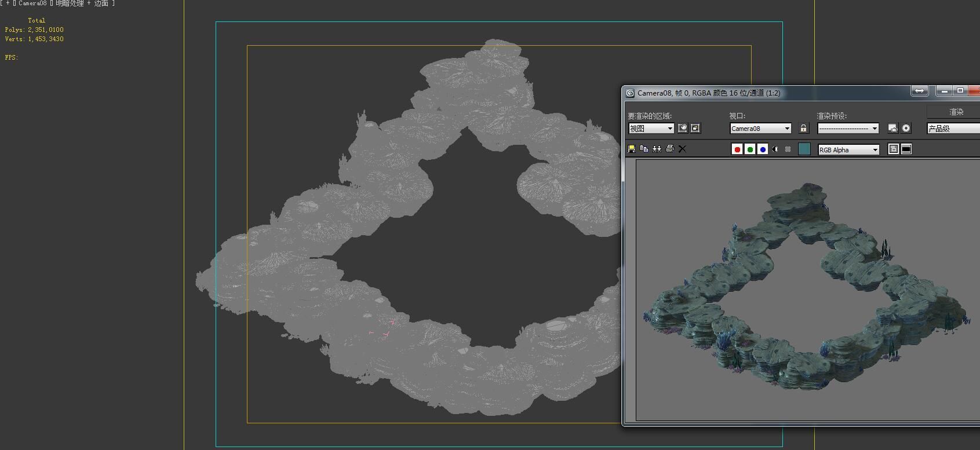Screen dimensions: 980x450
Task: Click the rendered coral ring image preview
Action: coord(807,290)
